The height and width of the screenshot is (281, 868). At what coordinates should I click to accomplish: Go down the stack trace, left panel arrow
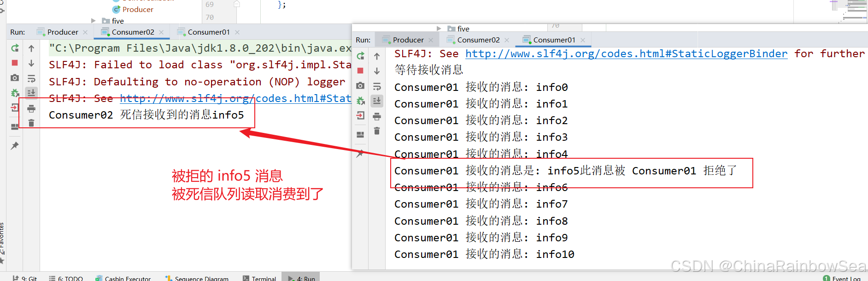[31, 63]
